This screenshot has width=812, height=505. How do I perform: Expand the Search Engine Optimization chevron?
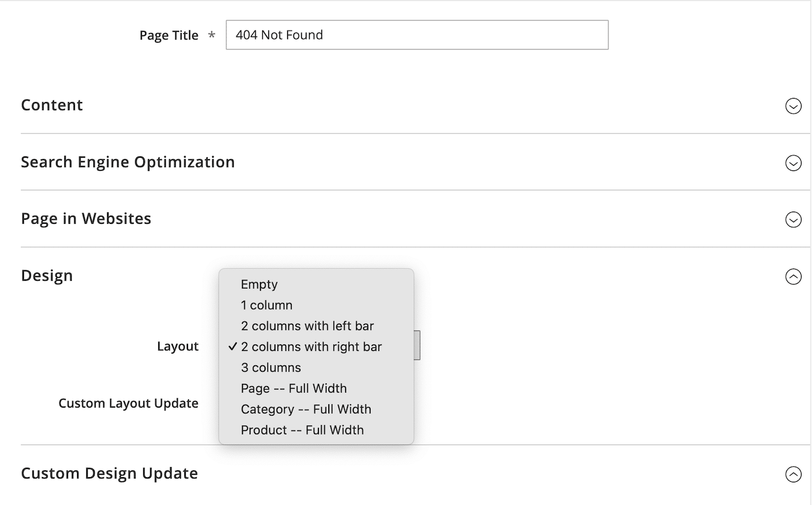pos(793,163)
